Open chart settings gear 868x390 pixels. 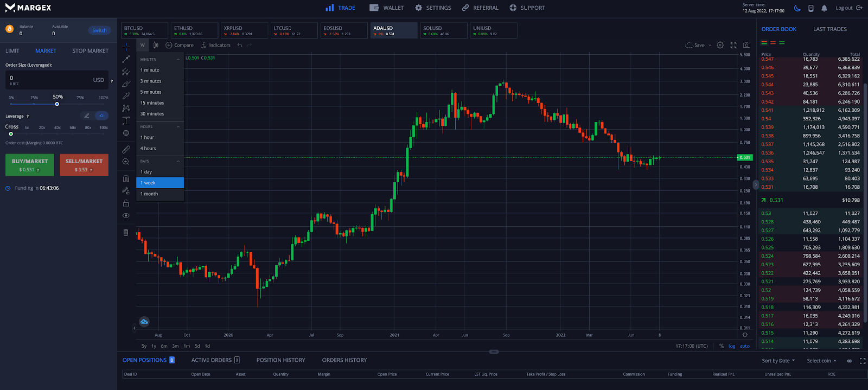pyautogui.click(x=720, y=45)
